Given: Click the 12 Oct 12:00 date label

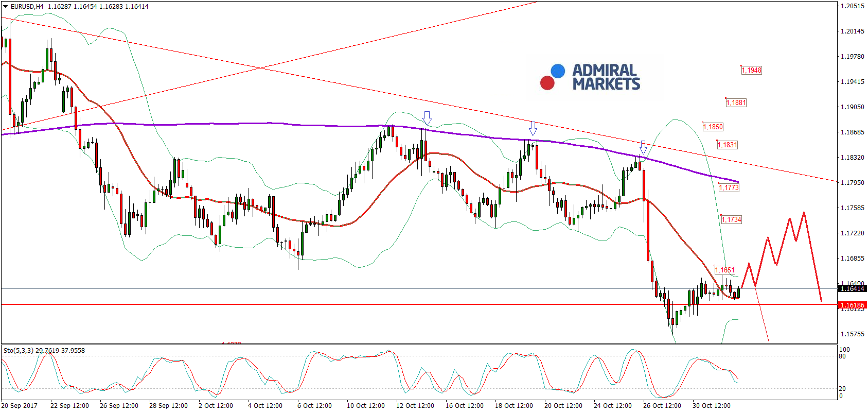Looking at the screenshot, I should (415, 406).
